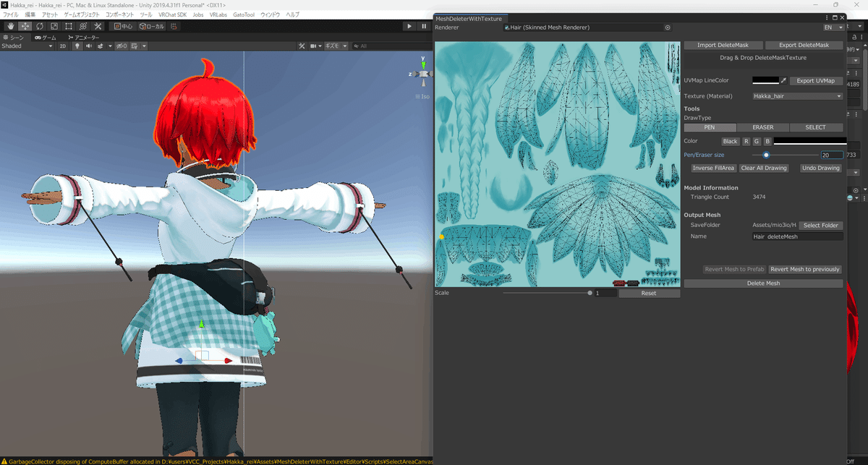The image size is (868, 465).
Task: Start Play mode
Action: coord(409,26)
